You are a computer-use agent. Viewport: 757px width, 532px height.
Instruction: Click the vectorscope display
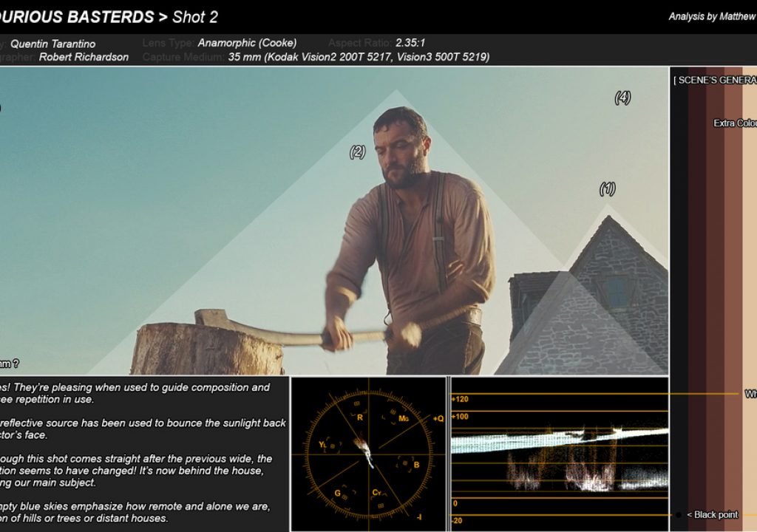[368, 454]
